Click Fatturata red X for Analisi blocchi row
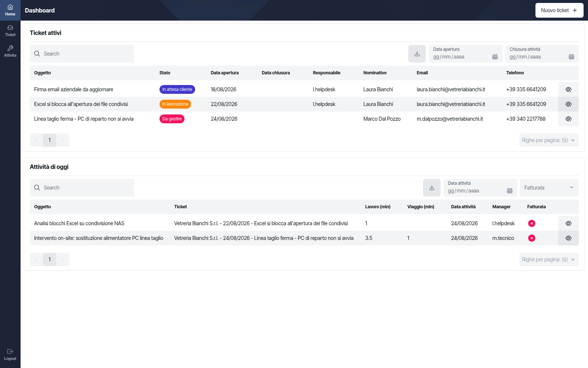 (532, 223)
